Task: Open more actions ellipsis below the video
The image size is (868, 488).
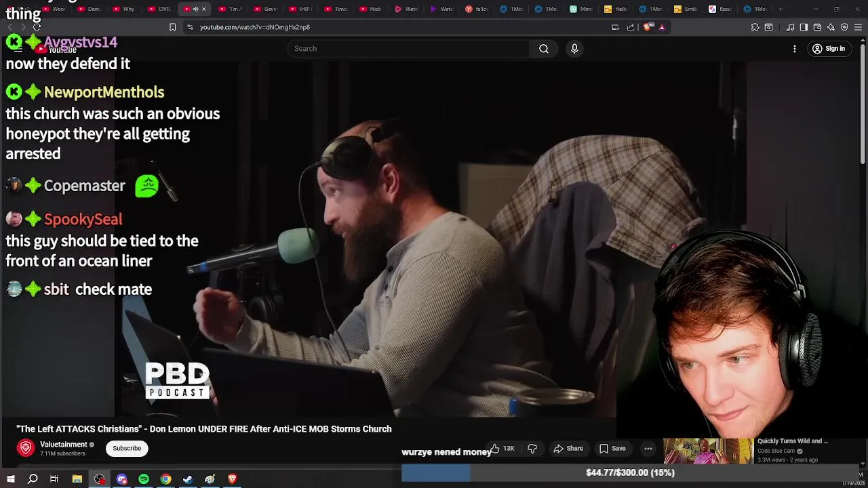Action: 648,448
